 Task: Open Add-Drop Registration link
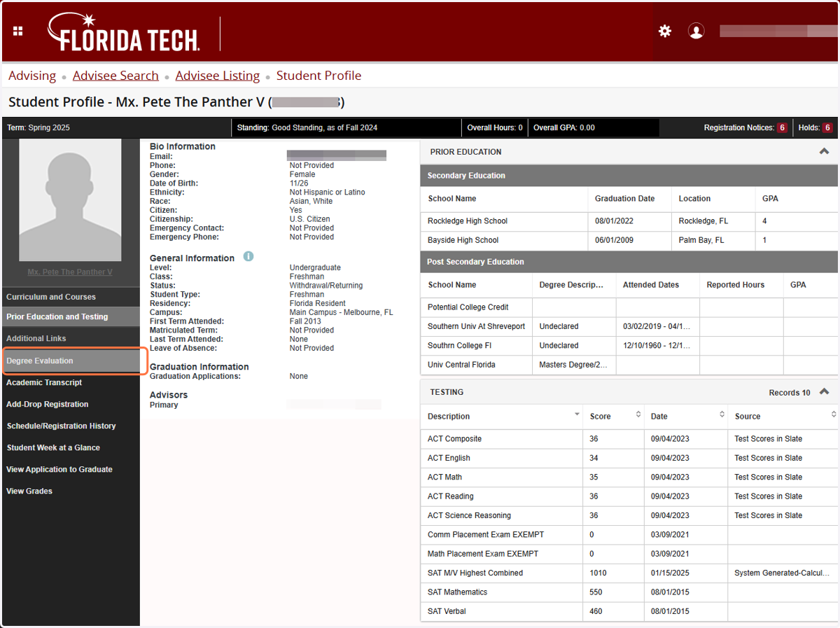[x=48, y=404]
